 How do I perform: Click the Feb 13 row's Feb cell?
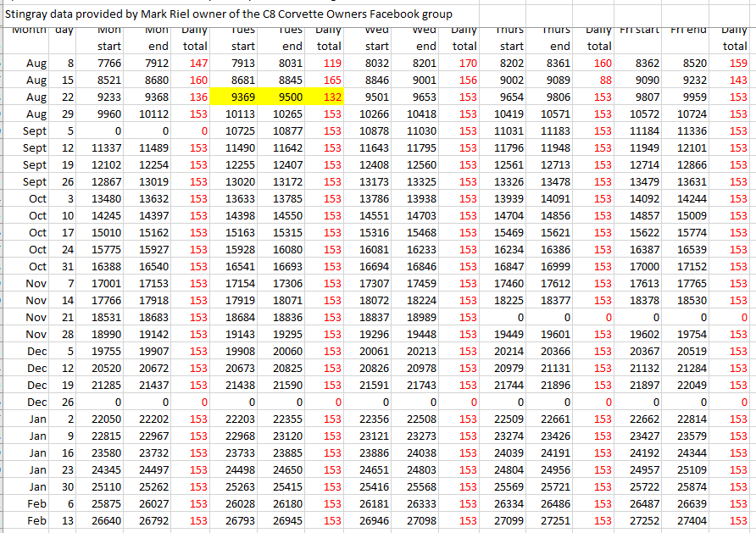pos(36,520)
